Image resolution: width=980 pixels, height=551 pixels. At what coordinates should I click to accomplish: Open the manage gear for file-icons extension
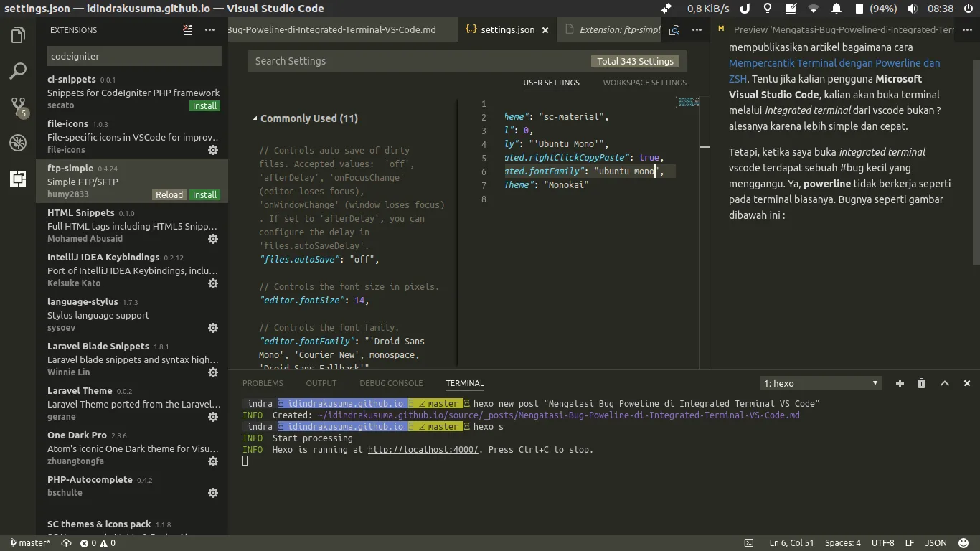[x=213, y=150]
